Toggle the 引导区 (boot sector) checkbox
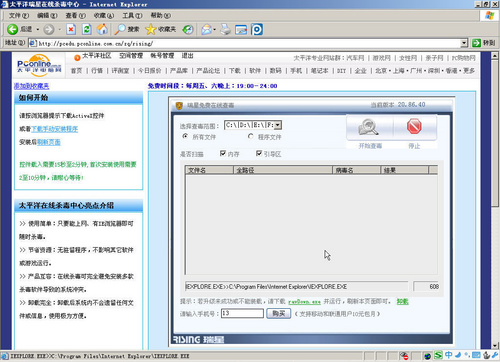Image resolution: width=500 pixels, height=362 pixels. 259,153
